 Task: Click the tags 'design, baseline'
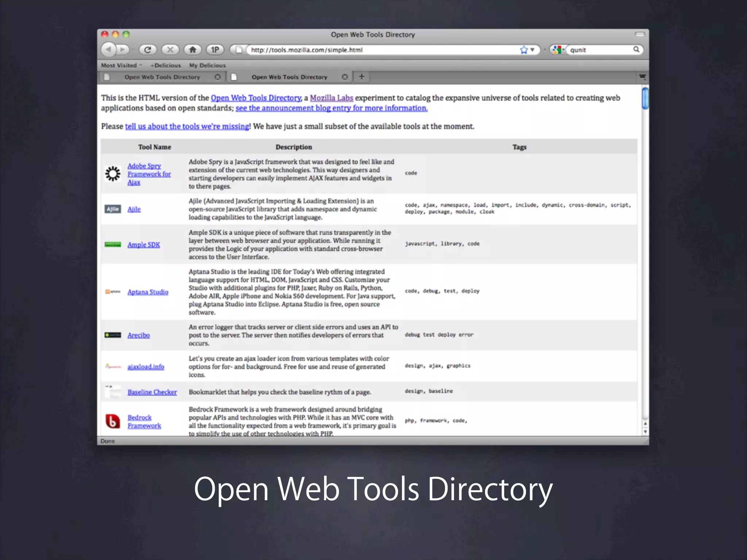point(429,391)
